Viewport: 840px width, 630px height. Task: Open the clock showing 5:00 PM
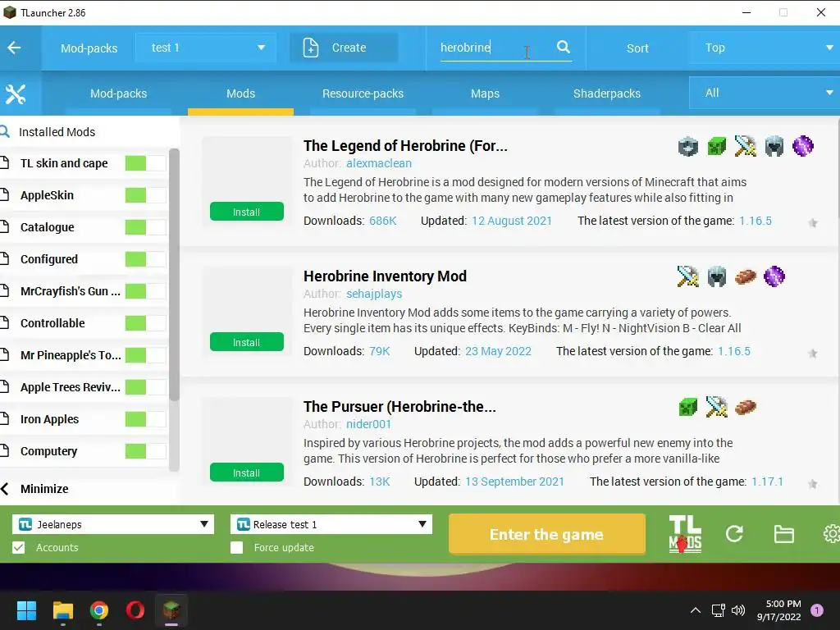click(779, 610)
